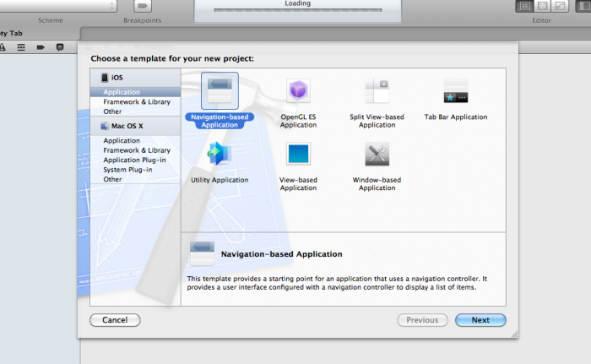Open the breakpoint navigator icon
The width and height of the screenshot is (591, 364).
click(41, 47)
